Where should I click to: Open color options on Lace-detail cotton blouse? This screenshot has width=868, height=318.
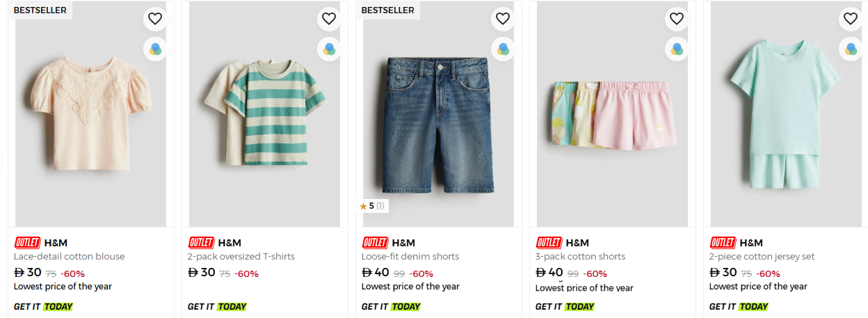pyautogui.click(x=154, y=49)
